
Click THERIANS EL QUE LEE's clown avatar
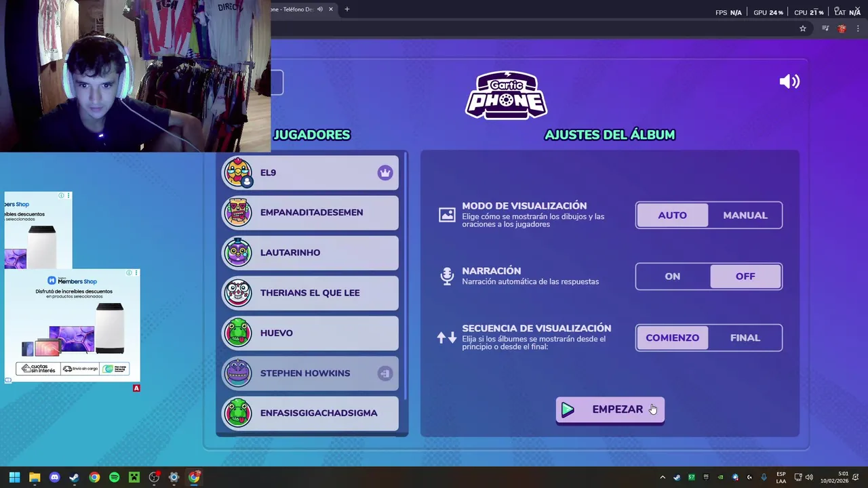click(238, 293)
